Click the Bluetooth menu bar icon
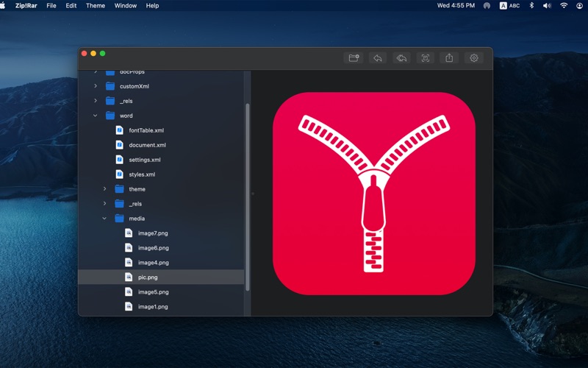 tap(531, 5)
